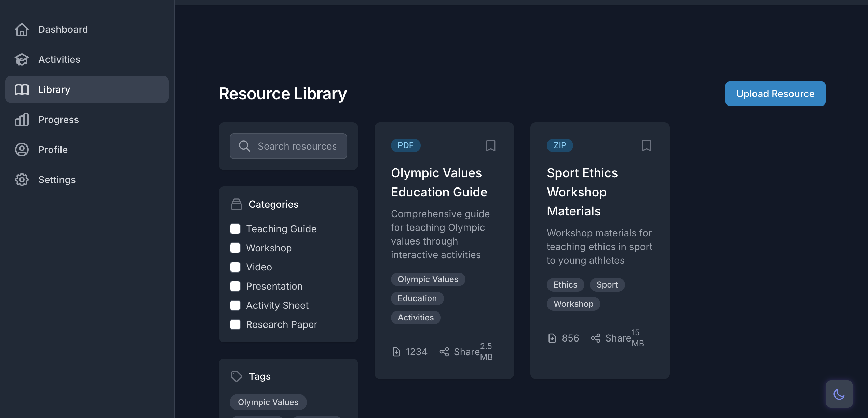The width and height of the screenshot is (868, 418).
Task: Open the Sport Ethics Workshop Materials title
Action: coord(582,192)
